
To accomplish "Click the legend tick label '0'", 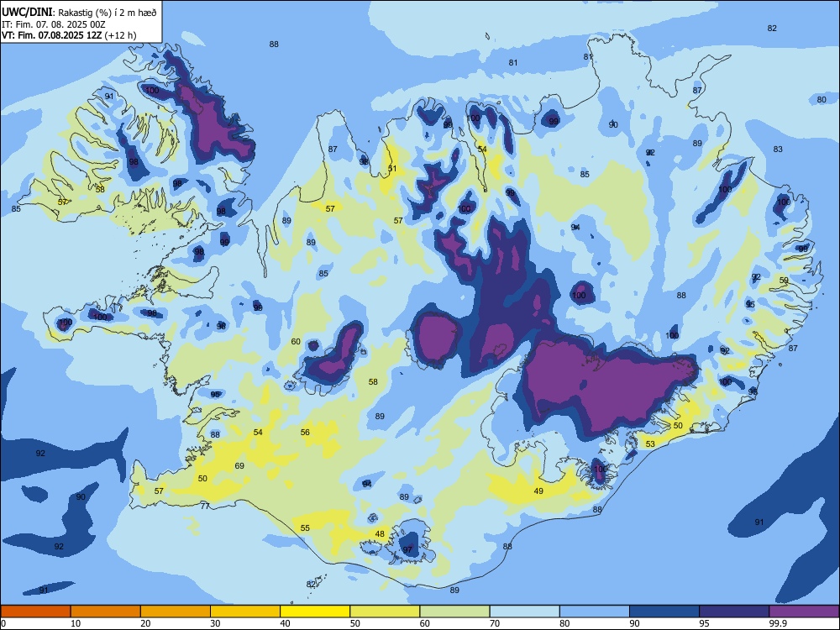I will (x=3, y=623).
